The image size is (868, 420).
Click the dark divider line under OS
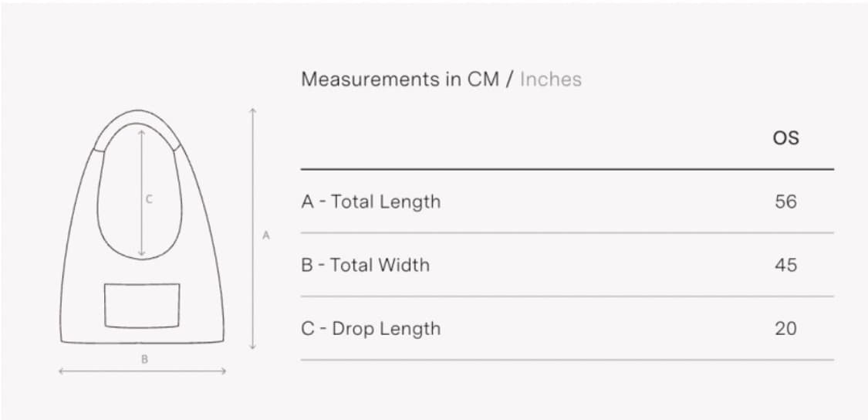click(567, 169)
